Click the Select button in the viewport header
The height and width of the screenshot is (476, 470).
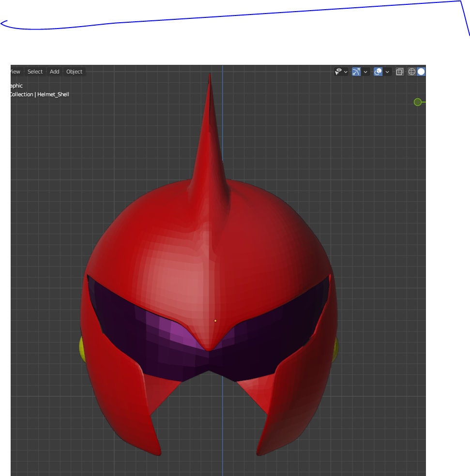(x=34, y=72)
